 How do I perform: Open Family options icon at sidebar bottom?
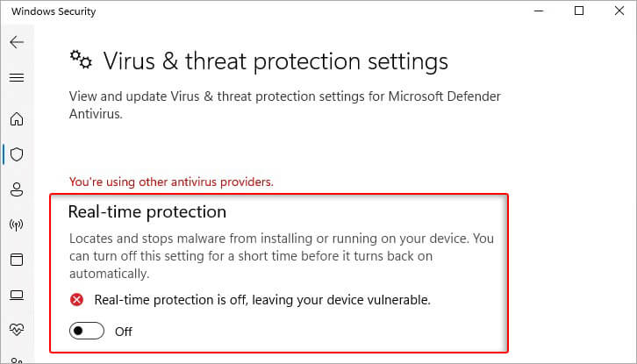[17, 360]
